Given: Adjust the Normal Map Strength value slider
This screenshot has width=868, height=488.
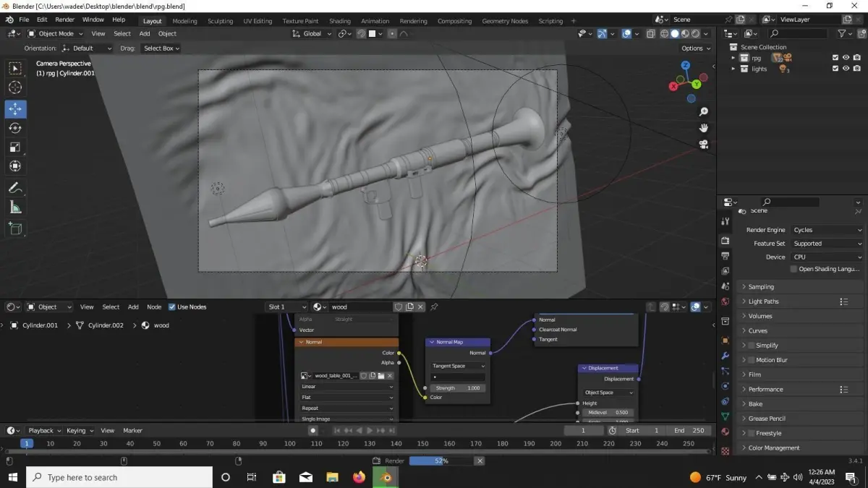Looking at the screenshot, I should (x=459, y=388).
